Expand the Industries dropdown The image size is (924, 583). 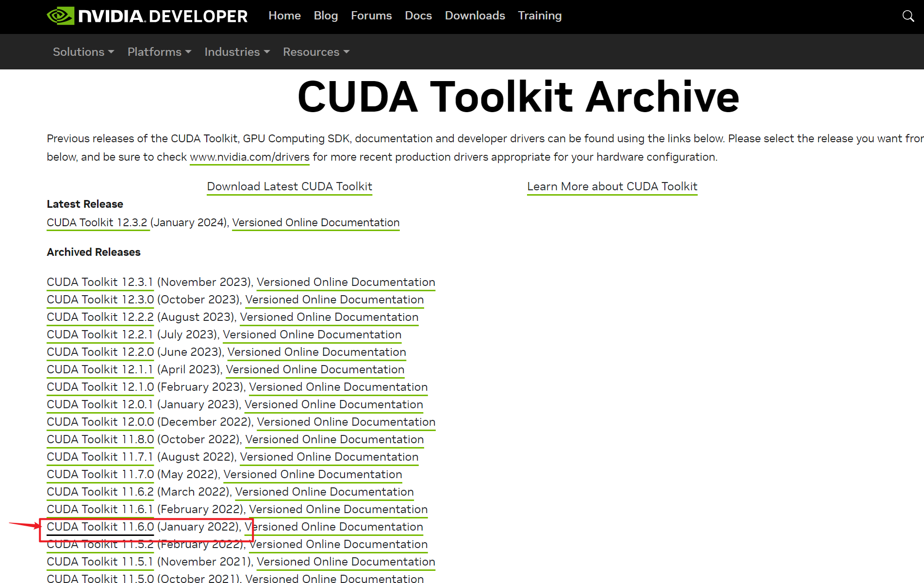pyautogui.click(x=237, y=51)
